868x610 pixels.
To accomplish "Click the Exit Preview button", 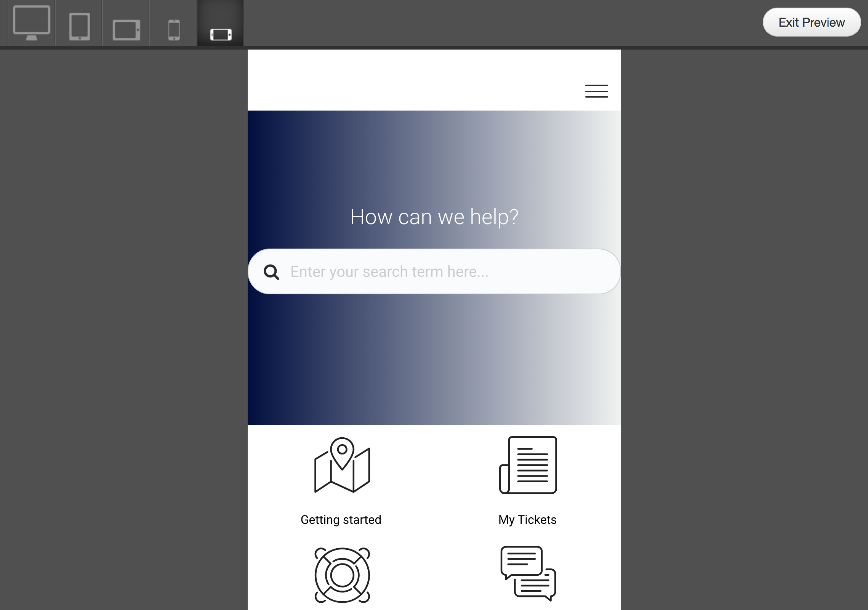I will click(811, 22).
